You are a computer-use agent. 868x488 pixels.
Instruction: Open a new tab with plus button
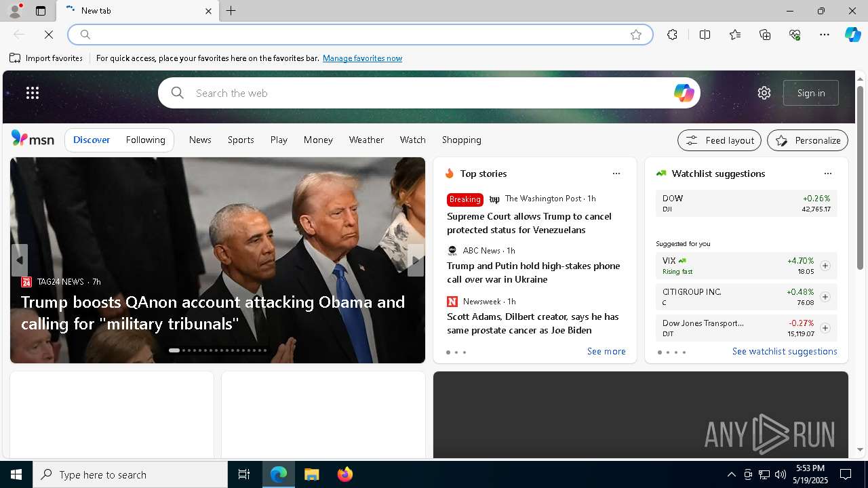point(231,11)
